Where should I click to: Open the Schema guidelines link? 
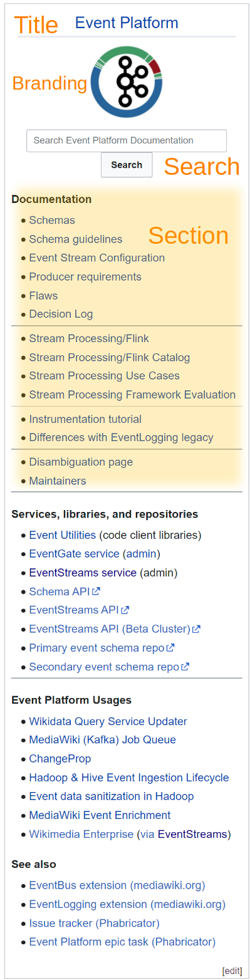pos(76,239)
